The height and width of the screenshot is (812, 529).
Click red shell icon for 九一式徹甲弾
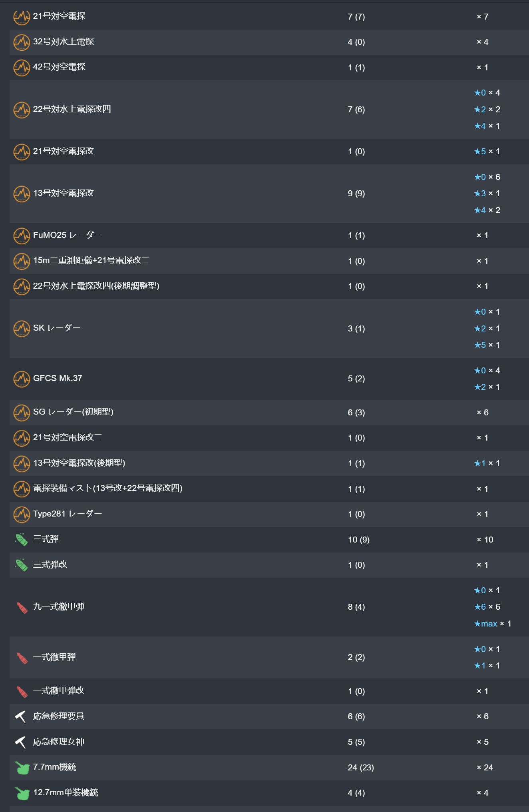pyautogui.click(x=22, y=607)
